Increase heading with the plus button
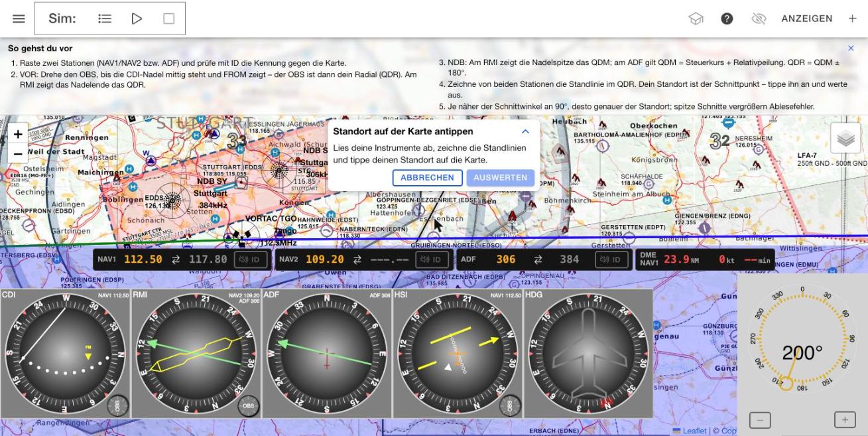Viewport: 868px width, 436px height. click(x=845, y=419)
